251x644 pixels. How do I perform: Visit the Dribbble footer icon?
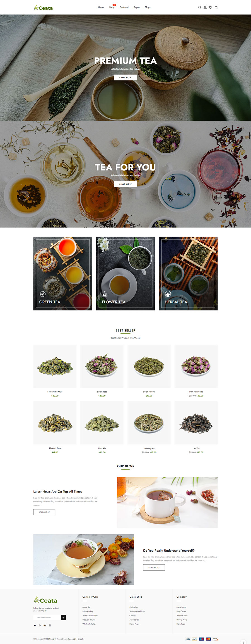coord(40,625)
